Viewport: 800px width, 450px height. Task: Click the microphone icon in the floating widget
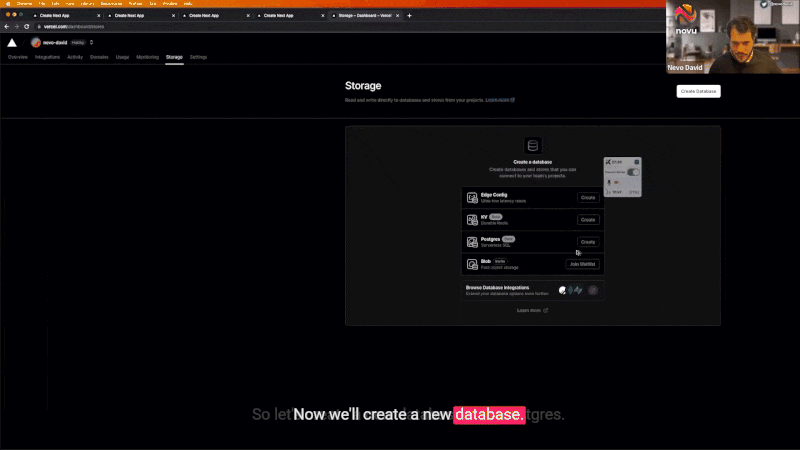(x=609, y=183)
